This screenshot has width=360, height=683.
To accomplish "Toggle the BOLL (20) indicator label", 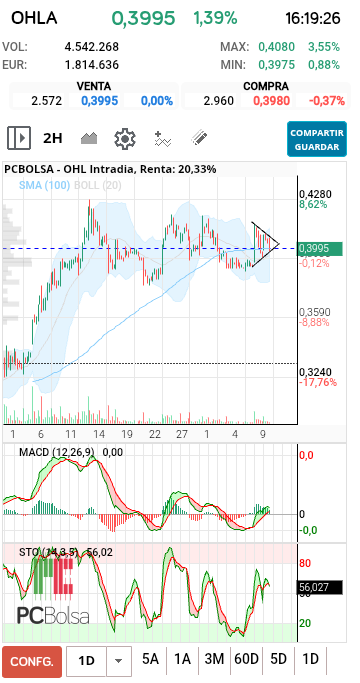I will pyautogui.click(x=98, y=185).
